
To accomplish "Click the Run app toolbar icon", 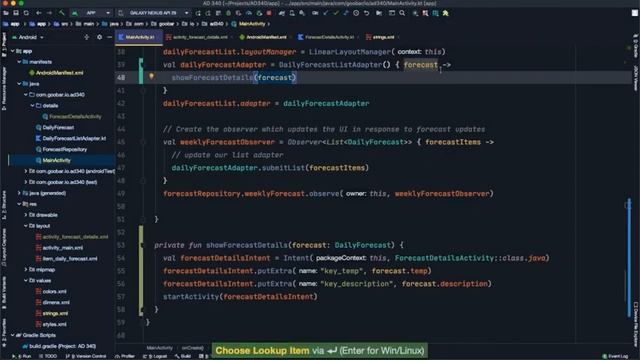I will click(x=198, y=13).
